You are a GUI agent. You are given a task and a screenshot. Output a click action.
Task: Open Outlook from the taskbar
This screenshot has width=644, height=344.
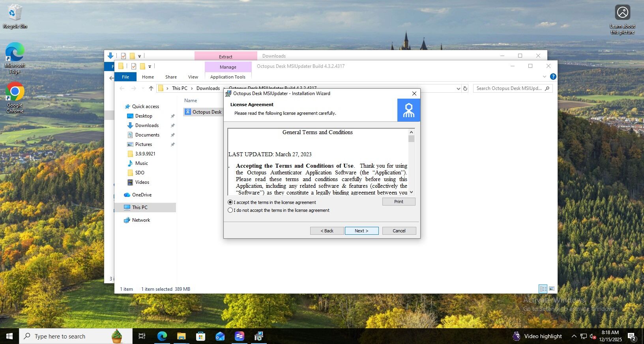point(220,336)
